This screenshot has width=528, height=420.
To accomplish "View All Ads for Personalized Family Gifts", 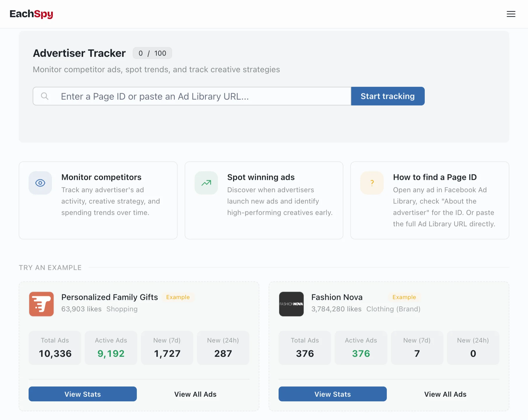I will (195, 394).
